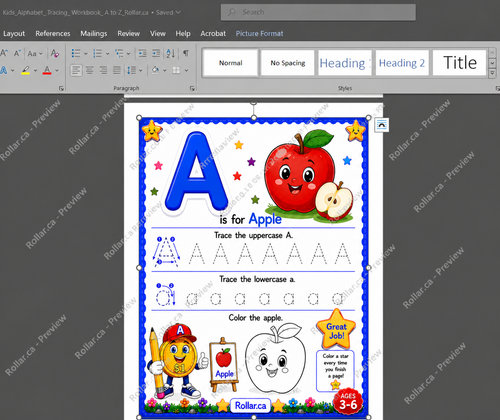Increase font size with Grow Font icon
Viewport: 500px width, 420px height.
[x=4, y=53]
